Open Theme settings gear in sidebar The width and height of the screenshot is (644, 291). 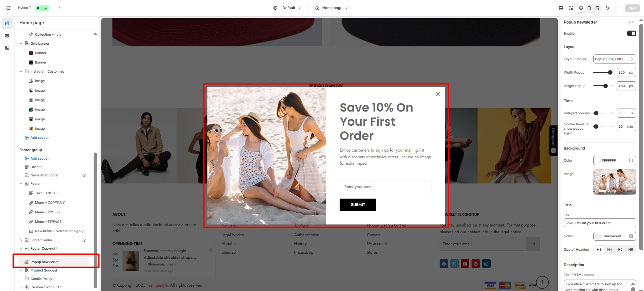tap(7, 36)
